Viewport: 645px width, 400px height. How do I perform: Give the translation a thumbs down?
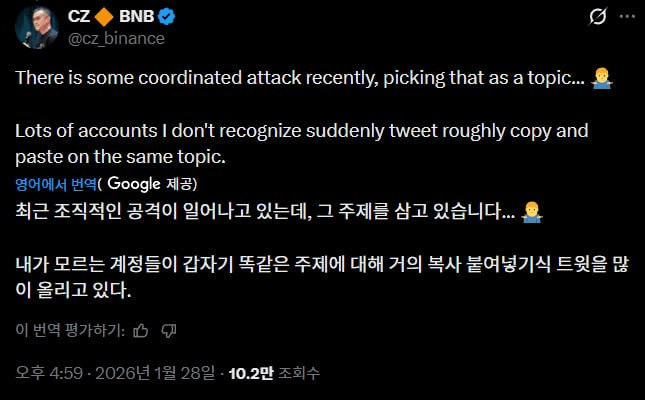pos(169,330)
